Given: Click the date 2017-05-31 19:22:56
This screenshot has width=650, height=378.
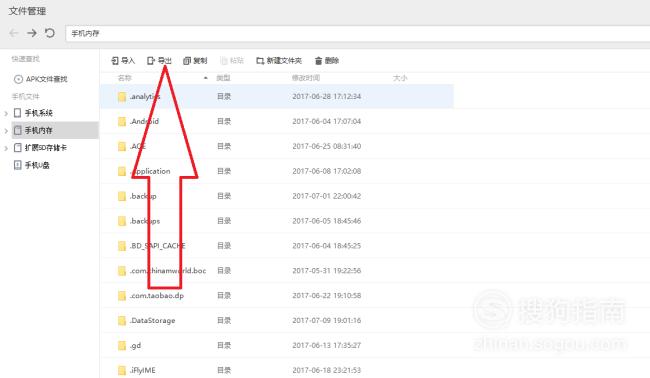Looking at the screenshot, I should pos(327,271).
